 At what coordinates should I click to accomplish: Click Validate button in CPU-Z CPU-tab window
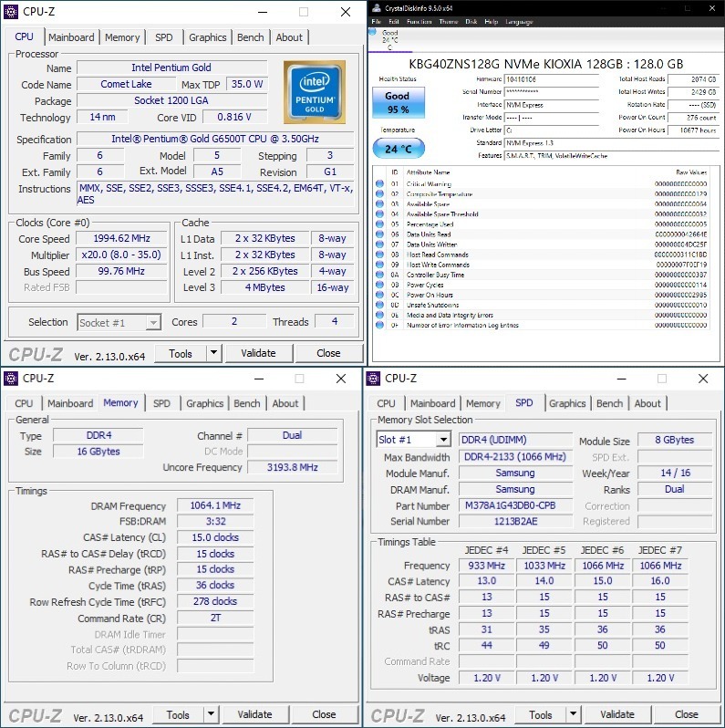click(x=258, y=353)
